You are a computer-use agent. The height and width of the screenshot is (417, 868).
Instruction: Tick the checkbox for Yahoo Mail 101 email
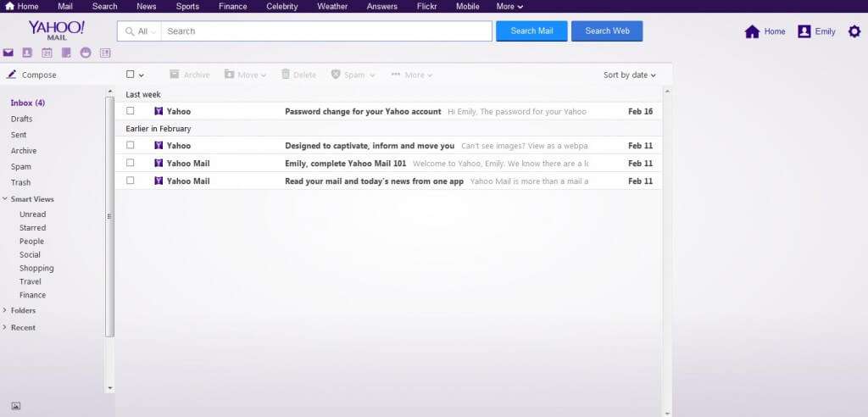(x=131, y=163)
